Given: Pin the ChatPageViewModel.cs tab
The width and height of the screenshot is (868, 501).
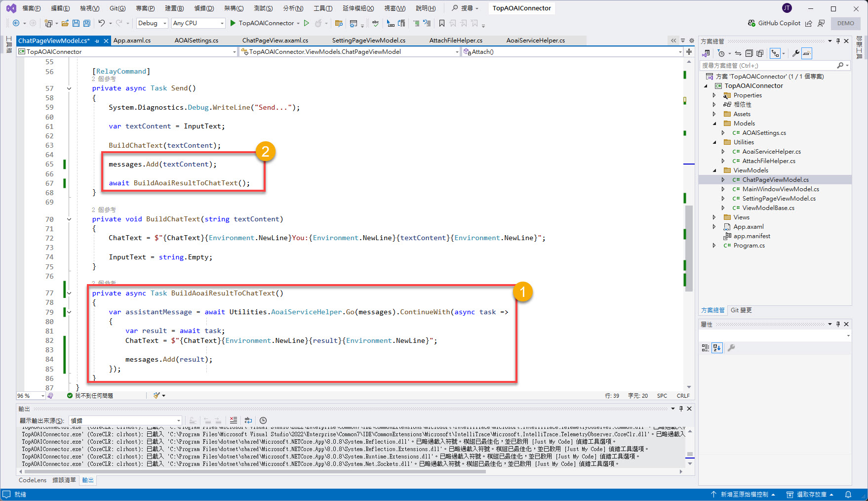Looking at the screenshot, I should coord(97,41).
